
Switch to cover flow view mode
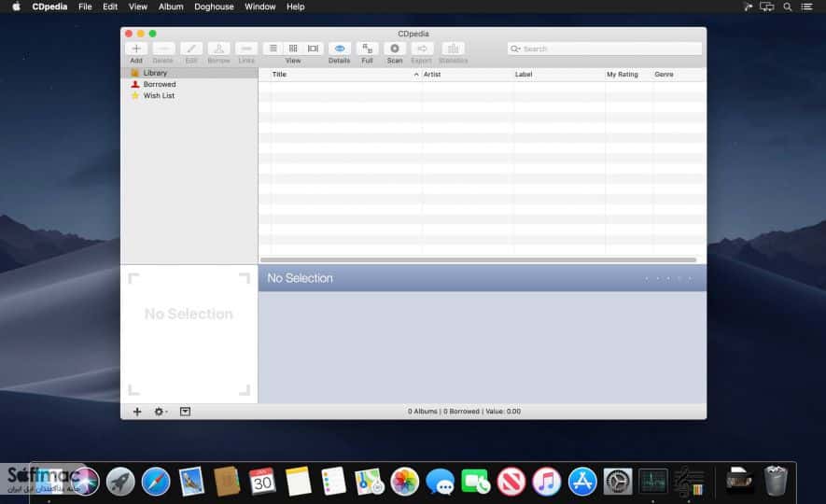point(313,49)
